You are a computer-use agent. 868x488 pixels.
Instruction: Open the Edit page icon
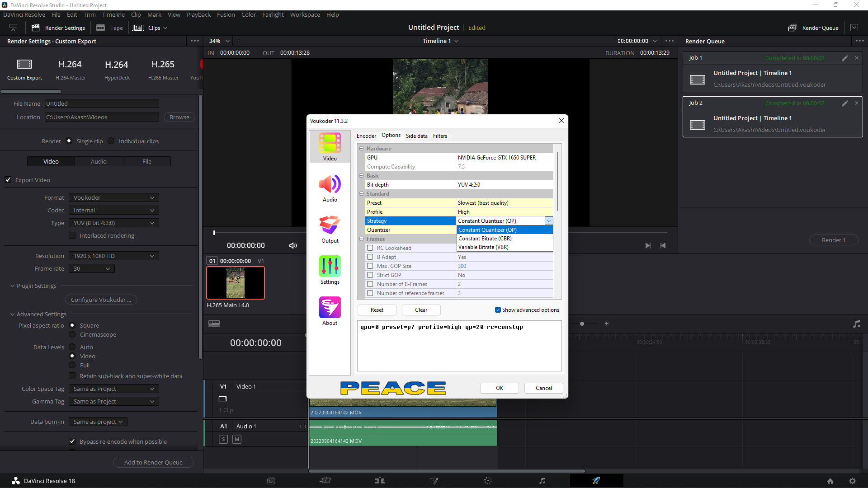point(380,481)
